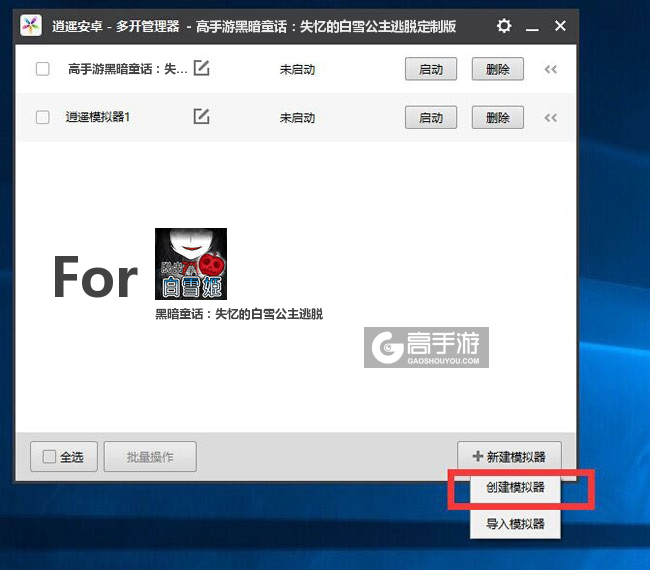Open the 新建模拟器 dropdown button
This screenshot has width=650, height=570.
coord(509,457)
